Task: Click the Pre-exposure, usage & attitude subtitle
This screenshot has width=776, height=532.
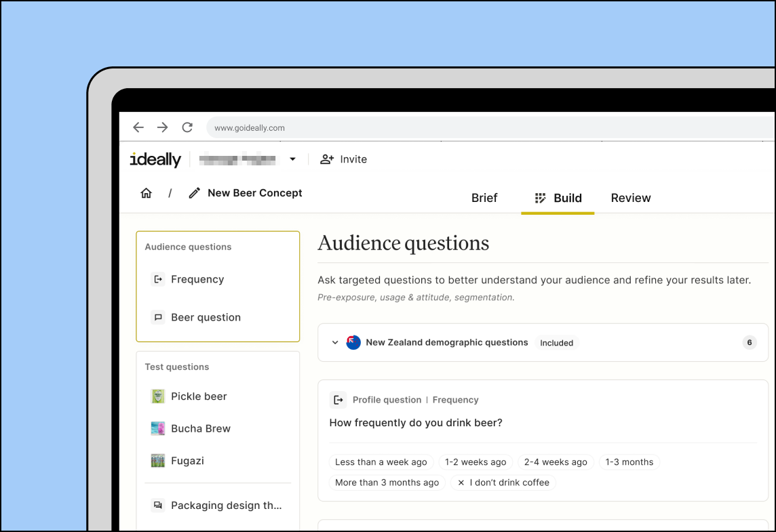Action: tap(416, 297)
